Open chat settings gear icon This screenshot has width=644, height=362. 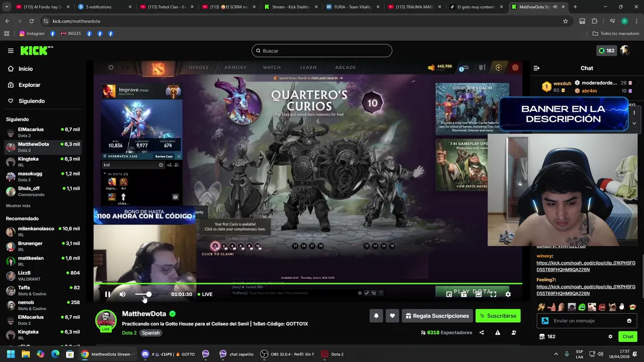click(x=610, y=337)
